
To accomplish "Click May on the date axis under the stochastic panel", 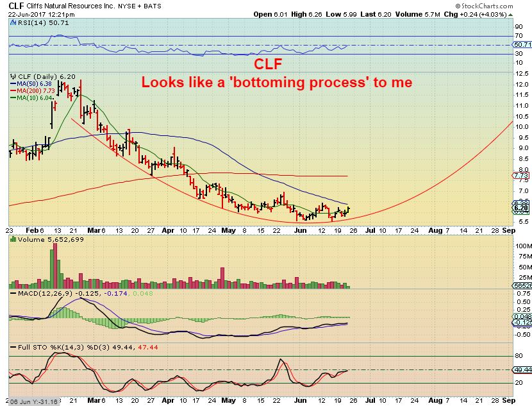I will (228, 401).
